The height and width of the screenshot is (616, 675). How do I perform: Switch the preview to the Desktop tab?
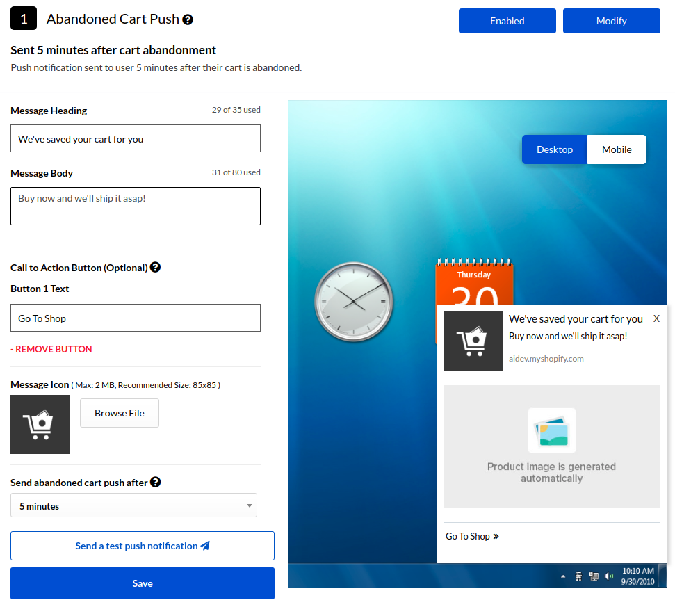click(x=555, y=149)
